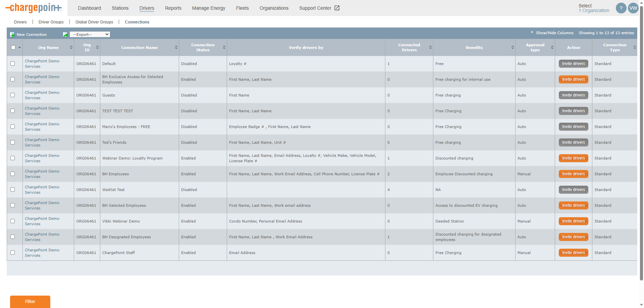Viewport: 644px width, 308px height.
Task: Select the Connections sub-tab
Action: point(137,22)
